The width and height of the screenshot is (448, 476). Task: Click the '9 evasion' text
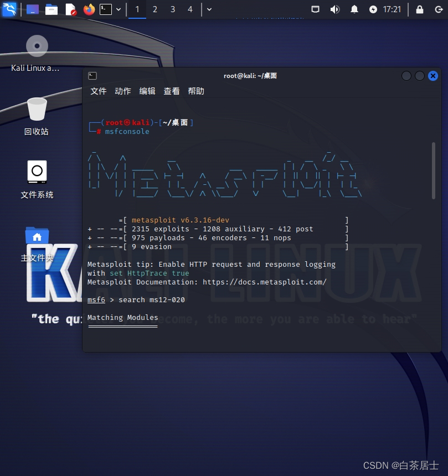pyautogui.click(x=152, y=246)
